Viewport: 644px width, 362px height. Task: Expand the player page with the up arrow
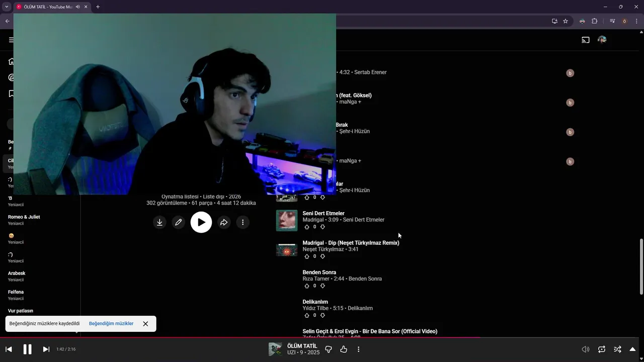coord(632,349)
